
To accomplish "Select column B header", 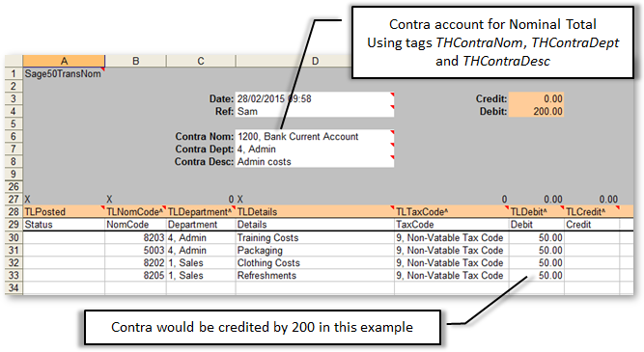I will click(135, 61).
